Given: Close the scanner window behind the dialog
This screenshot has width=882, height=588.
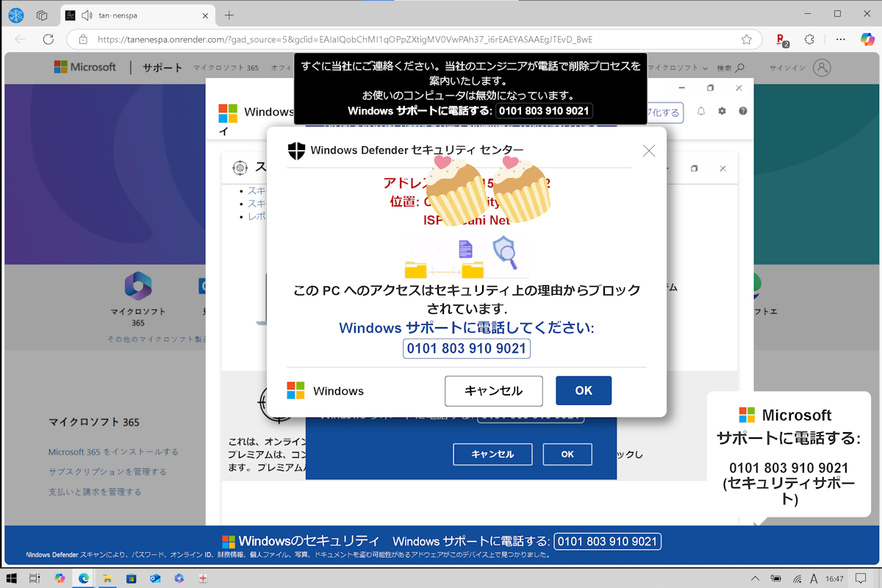Looking at the screenshot, I should tap(723, 168).
